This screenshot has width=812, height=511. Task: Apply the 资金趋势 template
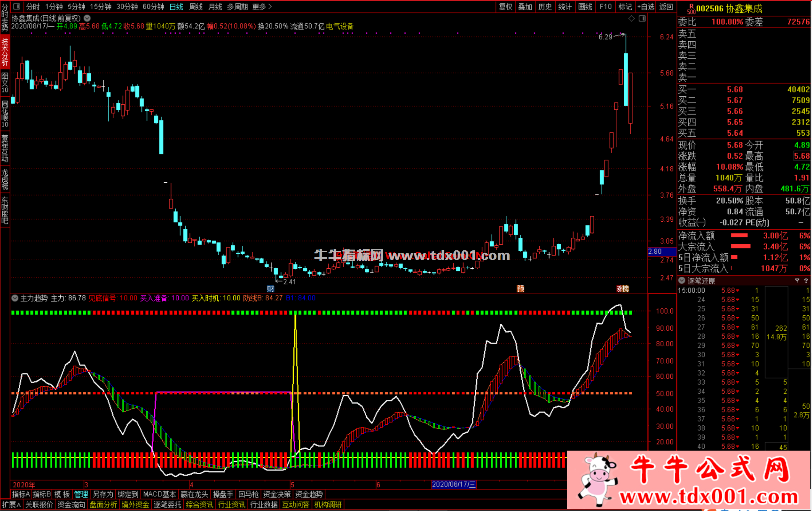pyautogui.click(x=309, y=494)
